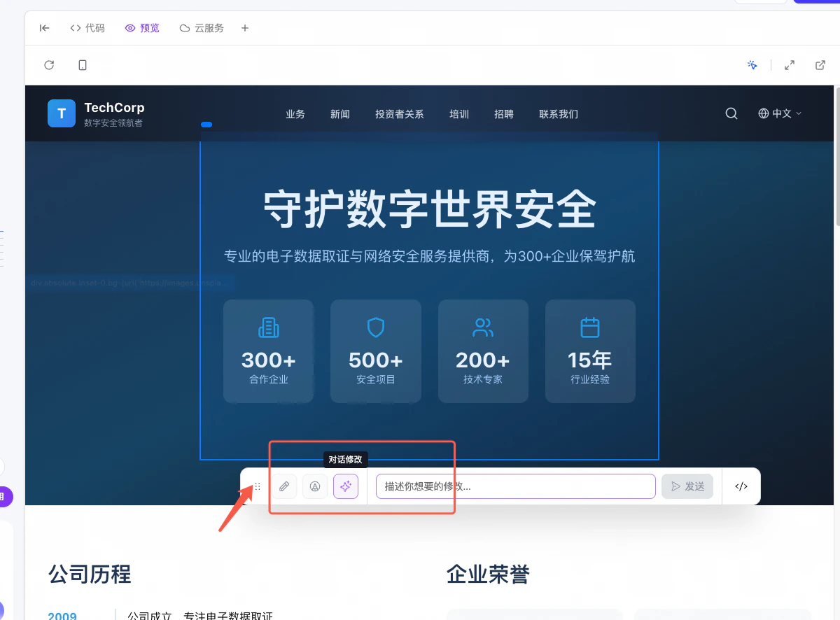Add a new tab with plus icon
Image resolution: width=840 pixels, height=620 pixels.
pos(245,28)
